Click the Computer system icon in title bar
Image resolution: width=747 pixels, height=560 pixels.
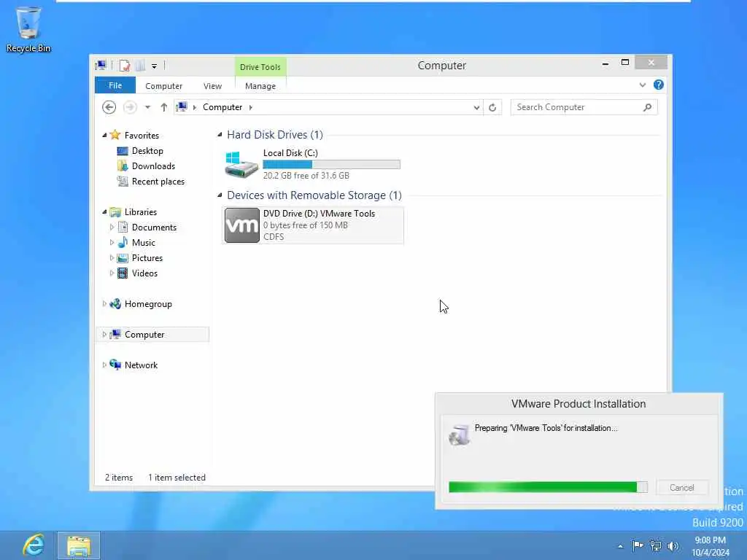[101, 65]
